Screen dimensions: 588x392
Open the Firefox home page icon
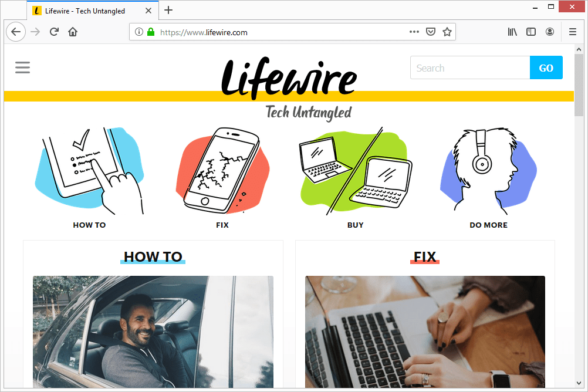pos(73,32)
